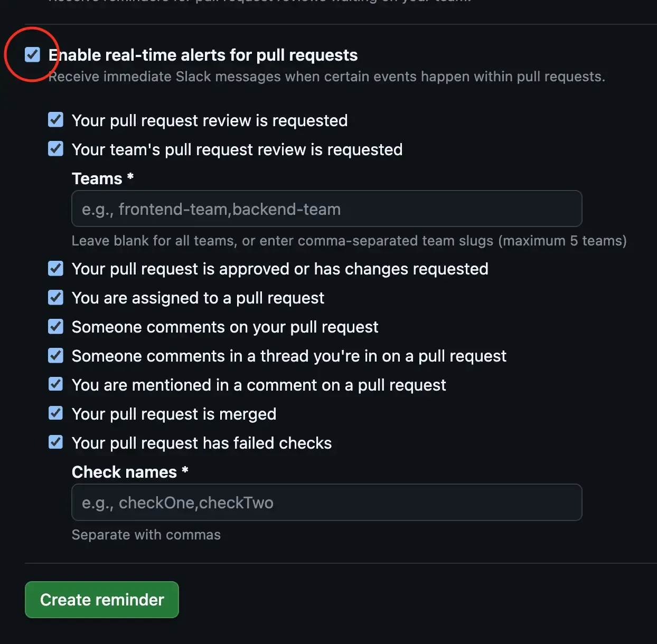
Task: Uncheck "Your team's pull request review is requested"
Action: (x=55, y=149)
